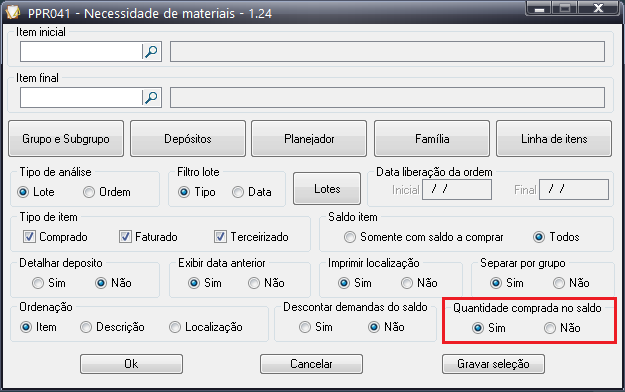
Task: Save filters with Gravar seleção
Action: point(493,364)
